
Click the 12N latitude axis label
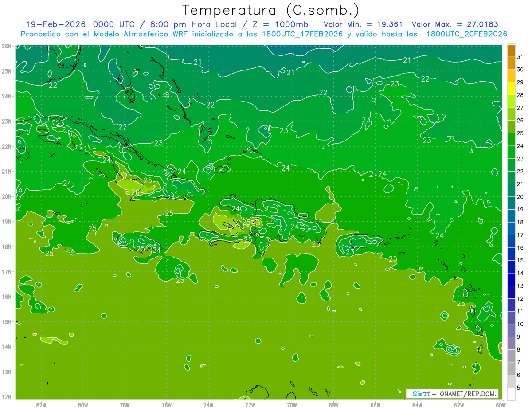6,397
